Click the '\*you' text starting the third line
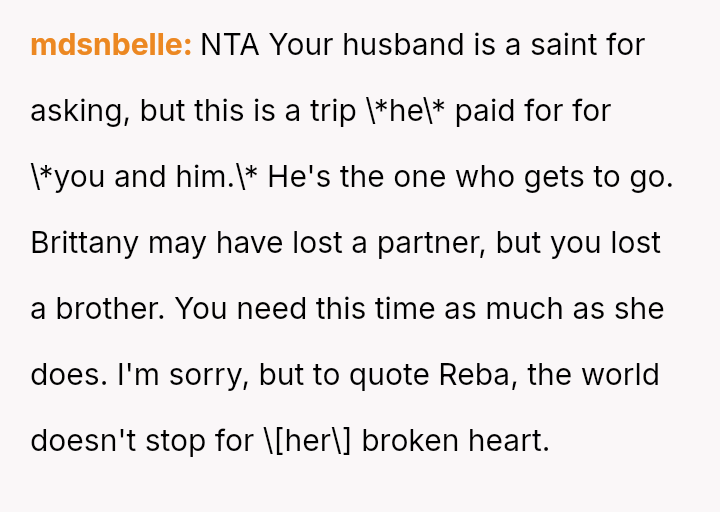The height and width of the screenshot is (512, 720). (x=68, y=177)
